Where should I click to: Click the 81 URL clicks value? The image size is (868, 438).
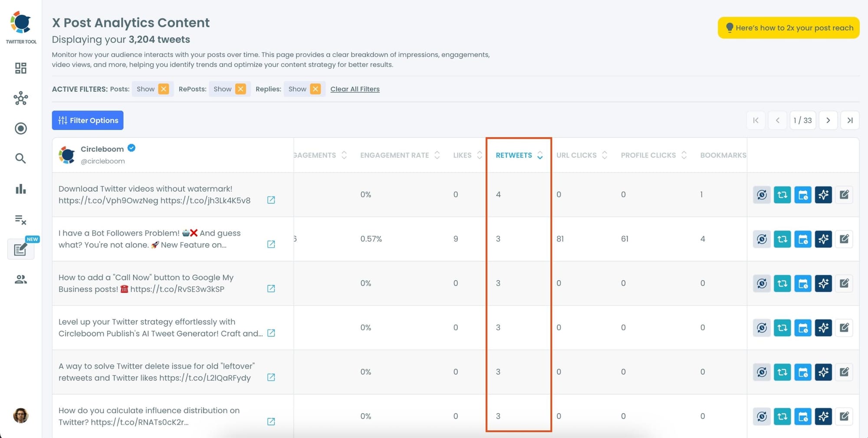coord(560,239)
